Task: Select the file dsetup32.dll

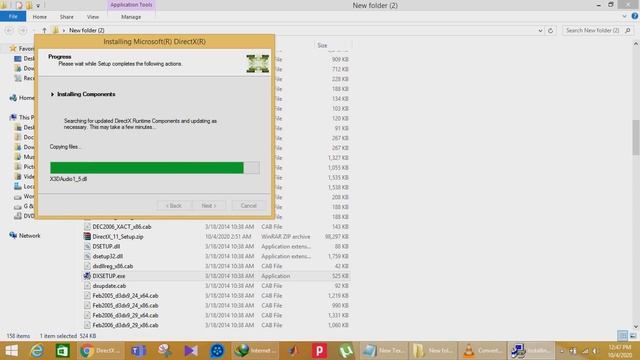Action: click(x=107, y=256)
